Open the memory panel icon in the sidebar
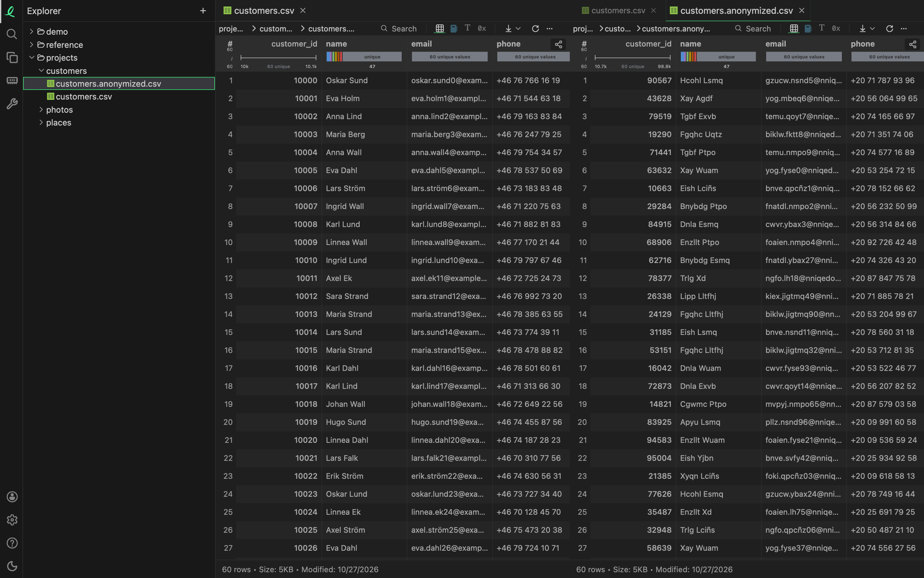Image resolution: width=924 pixels, height=578 pixels. [x=12, y=81]
